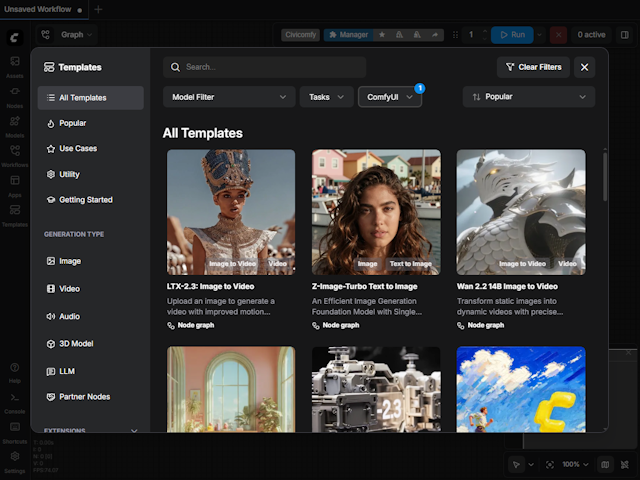Screen dimensions: 640x480
Task: Click into the template Search field
Action: [x=264, y=67]
